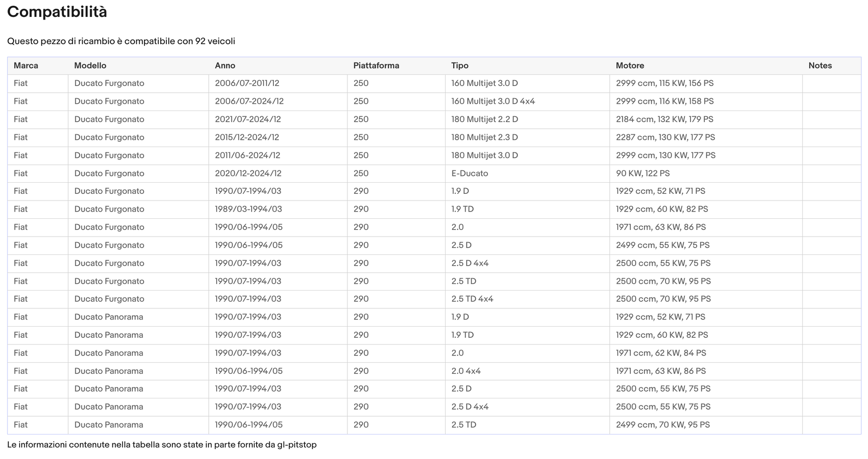
Task: Click the Modello column header
Action: tap(90, 66)
